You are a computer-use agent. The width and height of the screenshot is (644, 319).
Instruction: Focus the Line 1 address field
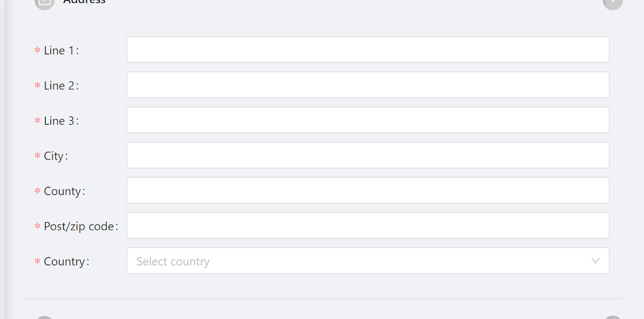(368, 50)
